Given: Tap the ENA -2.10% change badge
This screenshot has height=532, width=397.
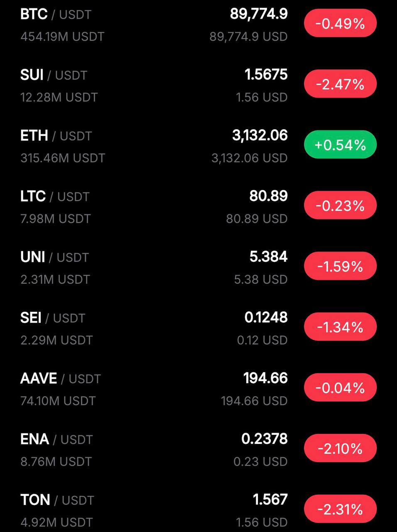Looking at the screenshot, I should [340, 448].
